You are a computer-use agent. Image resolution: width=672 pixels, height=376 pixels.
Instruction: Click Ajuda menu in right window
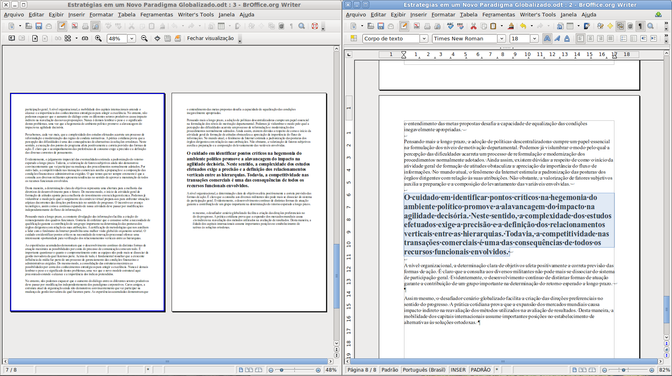tap(588, 14)
